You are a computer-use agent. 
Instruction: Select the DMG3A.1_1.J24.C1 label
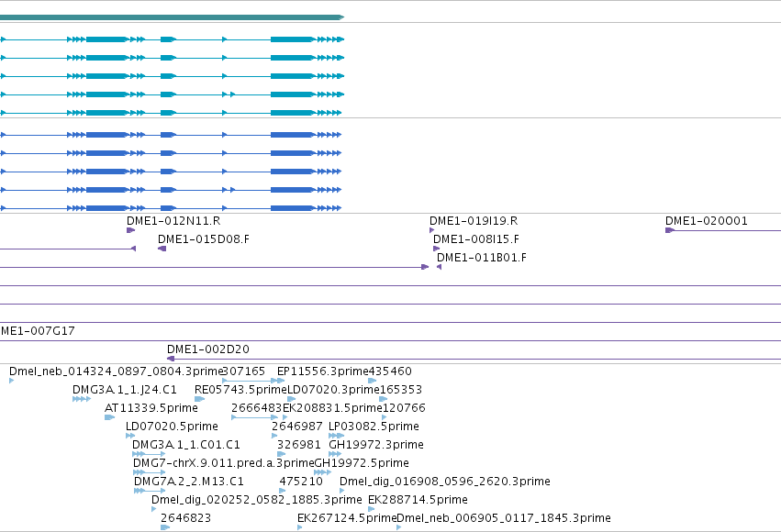click(125, 390)
